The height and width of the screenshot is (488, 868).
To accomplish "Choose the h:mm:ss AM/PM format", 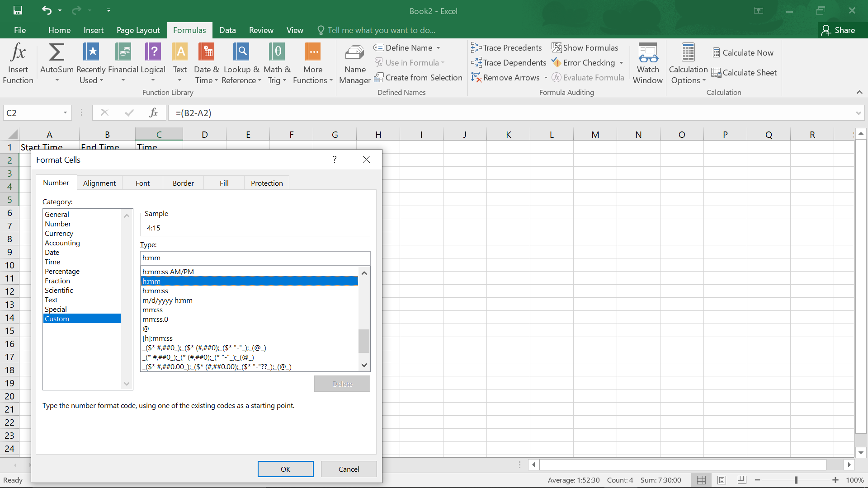I will tap(250, 272).
